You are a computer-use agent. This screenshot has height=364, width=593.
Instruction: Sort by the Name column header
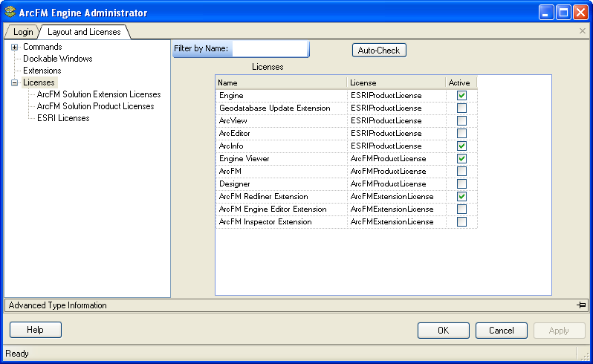click(281, 82)
